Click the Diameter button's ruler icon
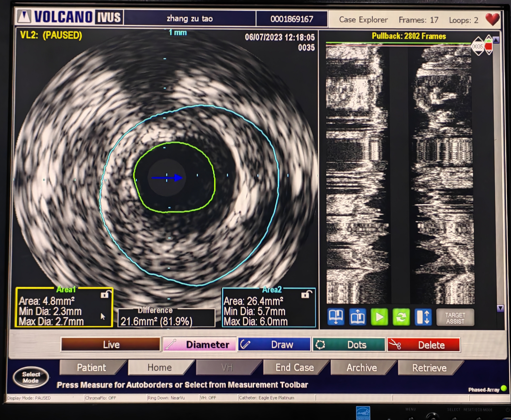The width and height of the screenshot is (511, 420). pyautogui.click(x=171, y=344)
